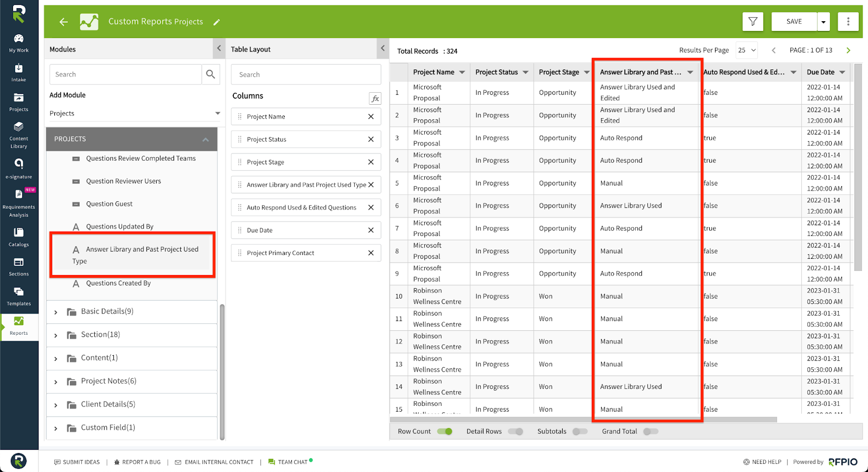Screen dimensions: 868x472
Task: Open e-signature from the sidebar
Action: tap(19, 169)
